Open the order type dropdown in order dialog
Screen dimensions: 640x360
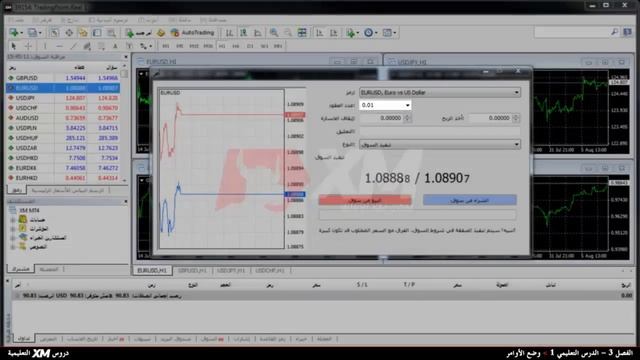440,144
